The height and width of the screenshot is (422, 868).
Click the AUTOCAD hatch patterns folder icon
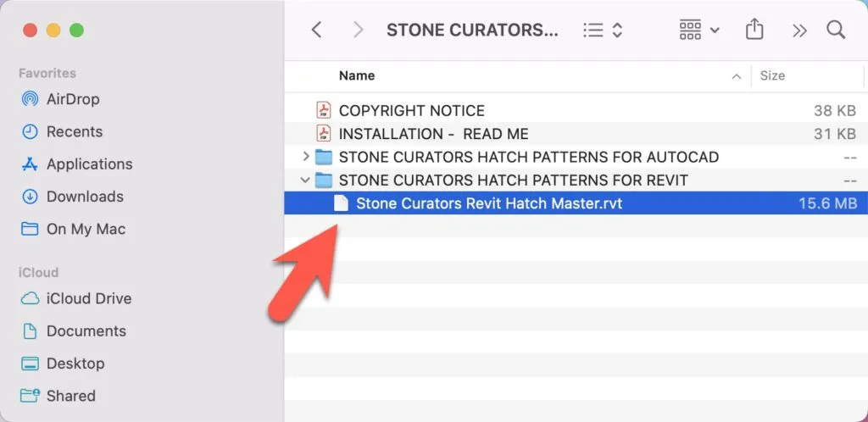coord(323,157)
